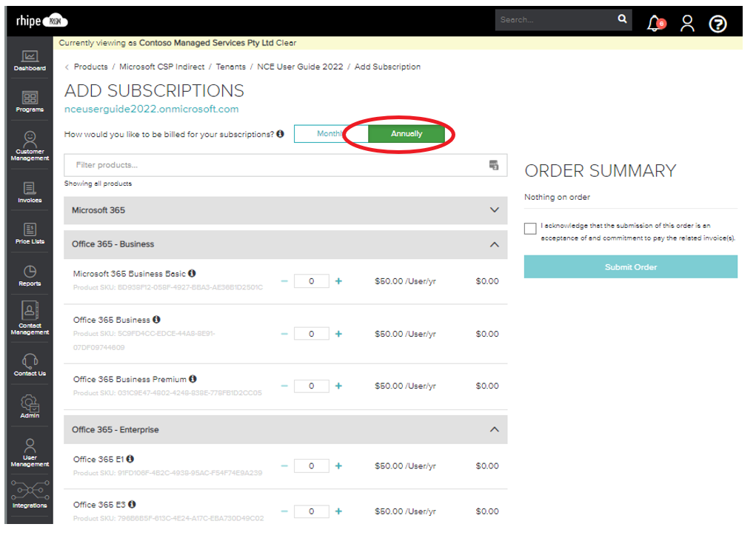
Task: Open the notifications bell
Action: (x=655, y=23)
